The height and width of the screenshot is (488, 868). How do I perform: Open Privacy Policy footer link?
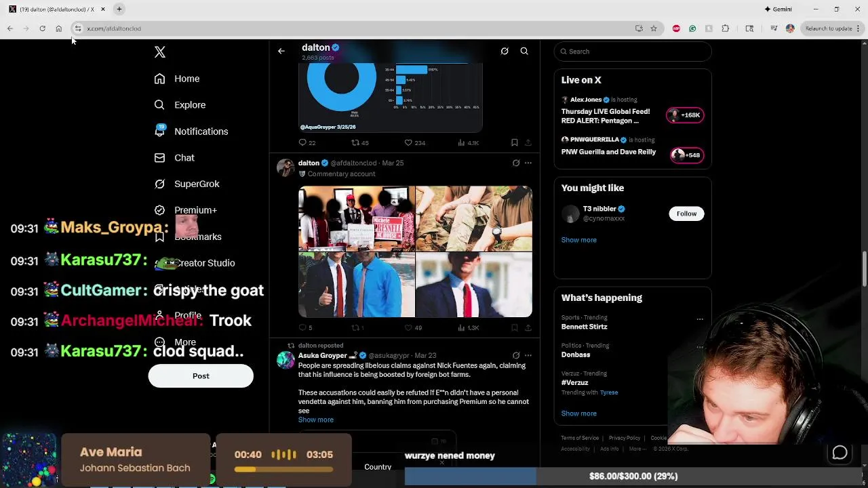point(625,438)
